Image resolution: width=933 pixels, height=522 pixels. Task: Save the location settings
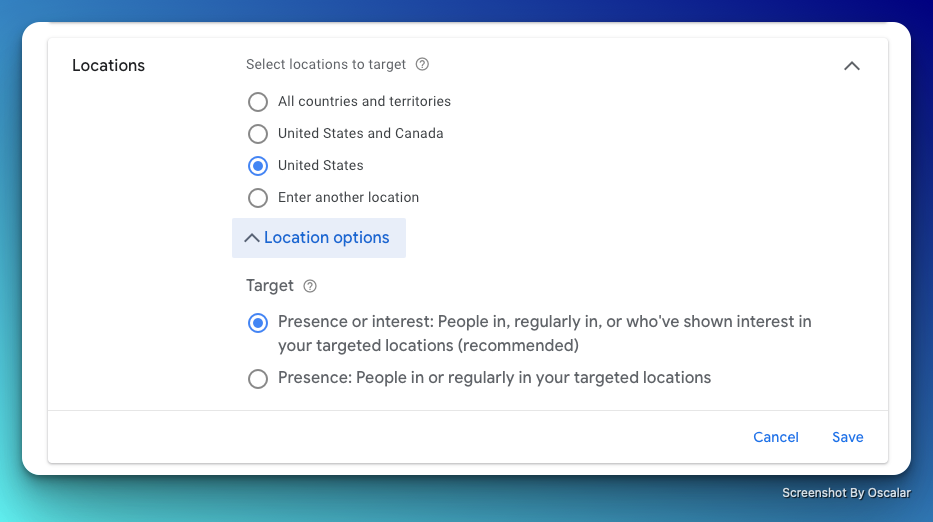[847, 437]
